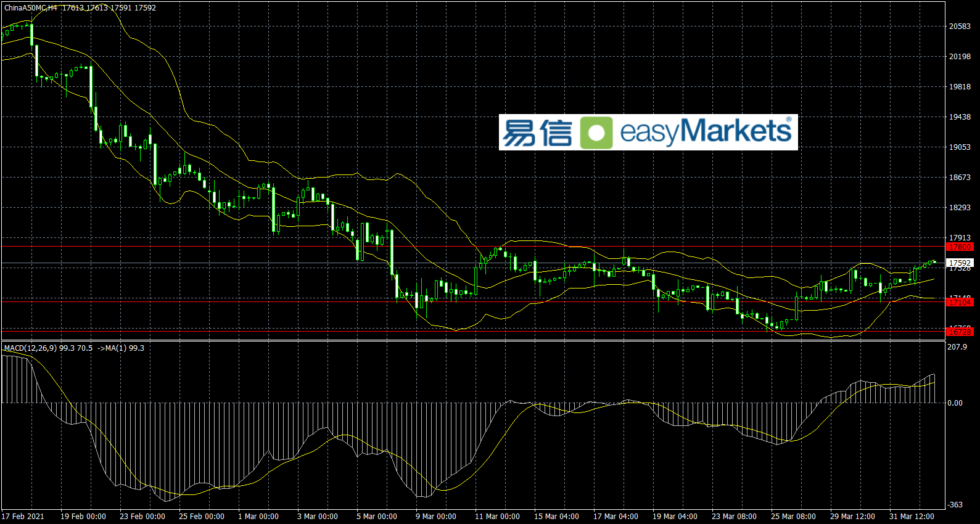The height and width of the screenshot is (524, 980).
Task: Select the 25 Mar 08:00 time label
Action: click(x=793, y=517)
